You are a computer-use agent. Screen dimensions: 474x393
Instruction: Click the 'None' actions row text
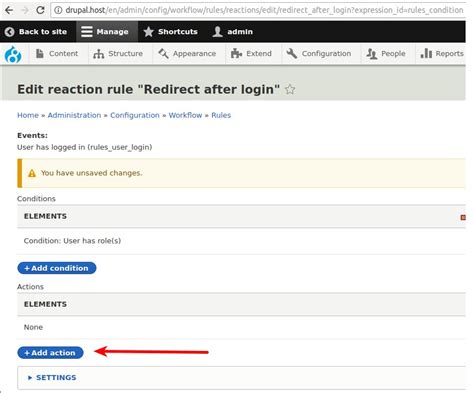pyautogui.click(x=33, y=327)
